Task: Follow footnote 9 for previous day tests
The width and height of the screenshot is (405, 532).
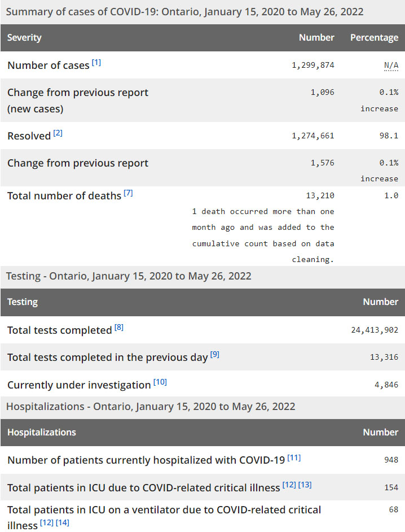Action: click(215, 355)
